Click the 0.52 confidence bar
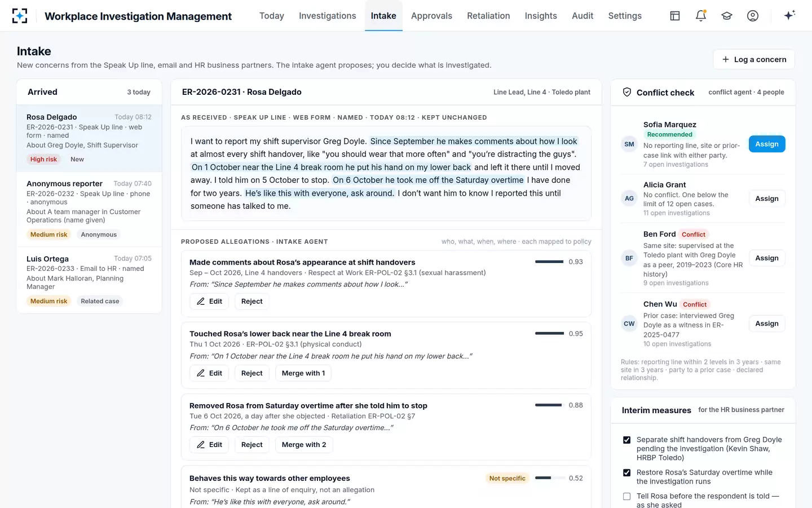This screenshot has height=508, width=812. point(550,478)
